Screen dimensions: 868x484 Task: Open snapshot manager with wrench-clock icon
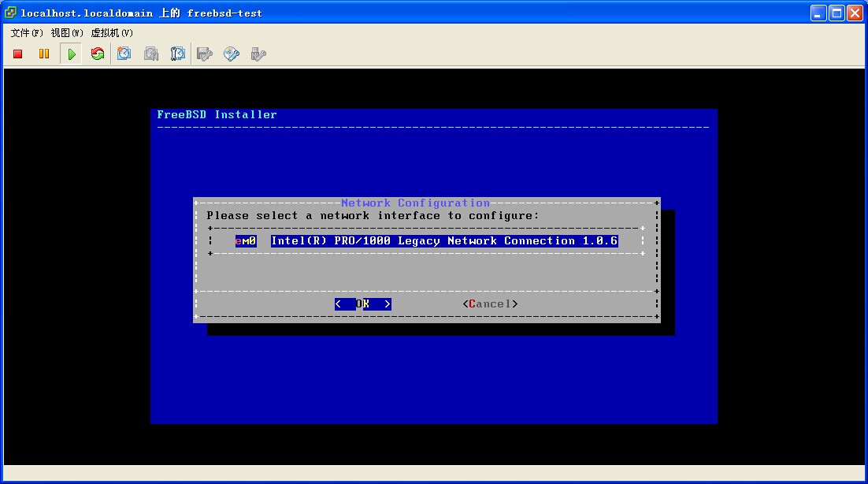(x=178, y=54)
